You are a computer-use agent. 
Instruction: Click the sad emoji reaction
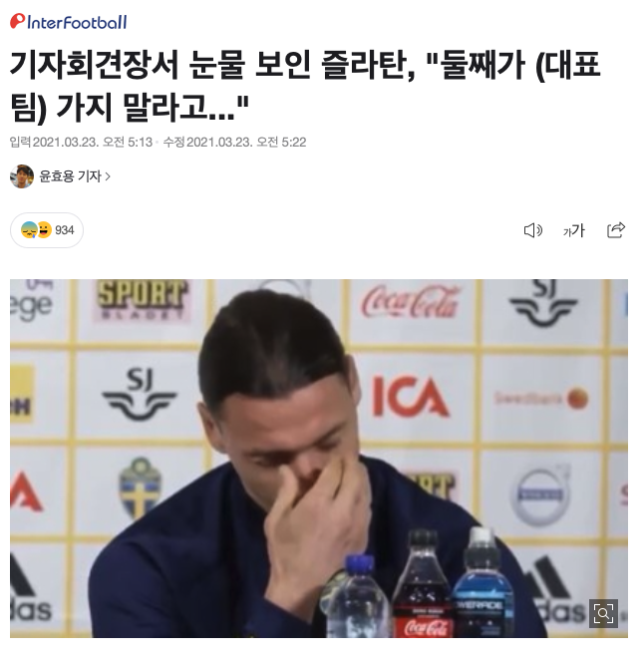tap(29, 230)
